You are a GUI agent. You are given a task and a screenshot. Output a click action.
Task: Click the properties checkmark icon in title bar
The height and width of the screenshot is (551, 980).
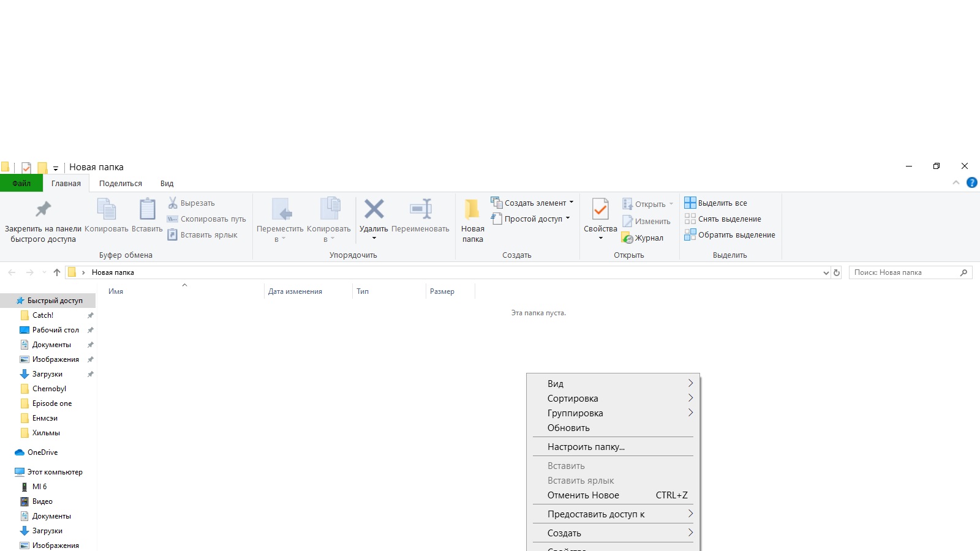(26, 167)
